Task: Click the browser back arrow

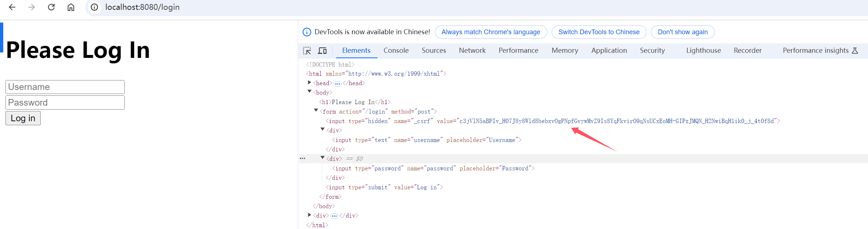Action: (x=12, y=7)
